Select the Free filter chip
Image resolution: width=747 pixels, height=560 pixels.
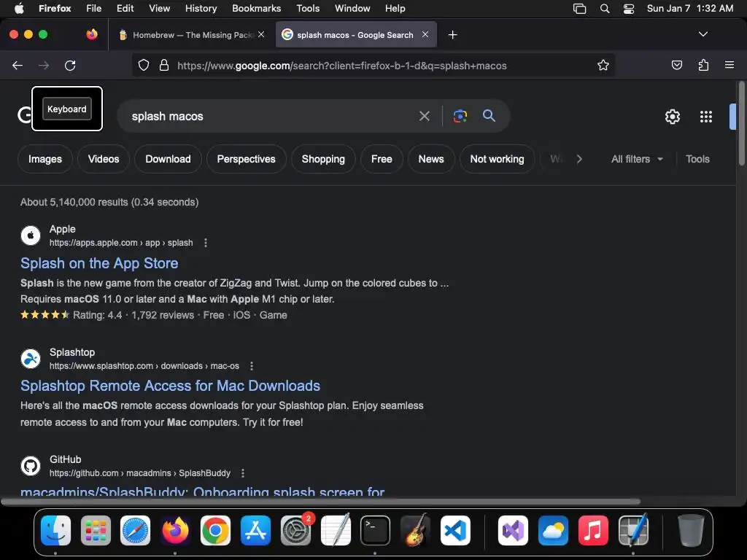(382, 159)
